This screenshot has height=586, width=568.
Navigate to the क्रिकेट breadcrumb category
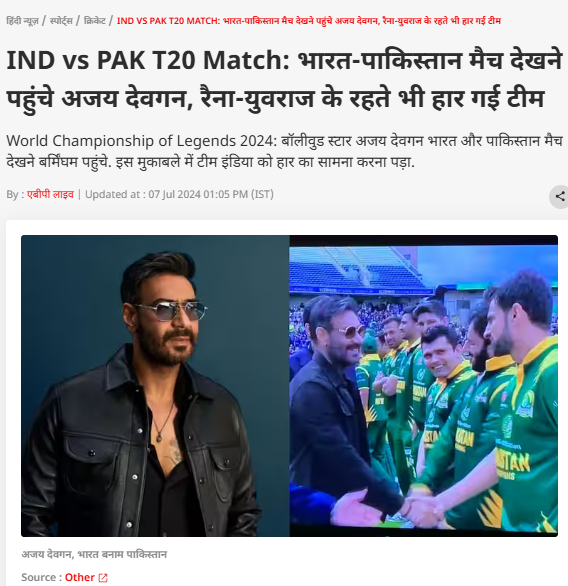(95, 21)
